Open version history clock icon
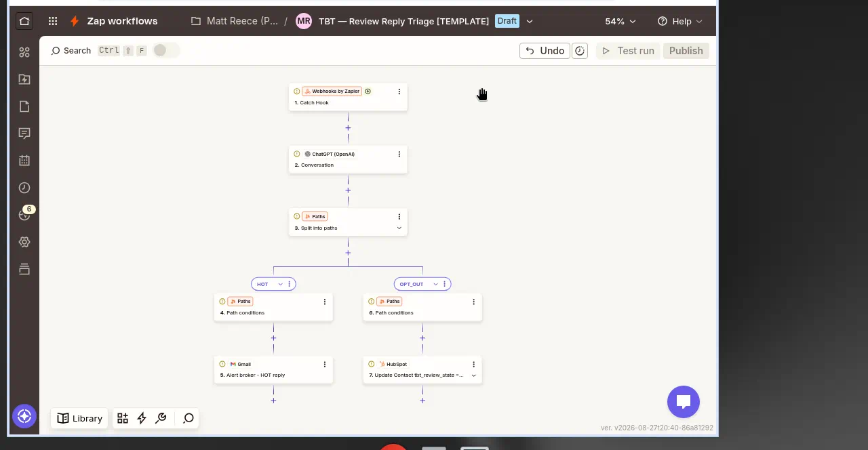 (580, 51)
